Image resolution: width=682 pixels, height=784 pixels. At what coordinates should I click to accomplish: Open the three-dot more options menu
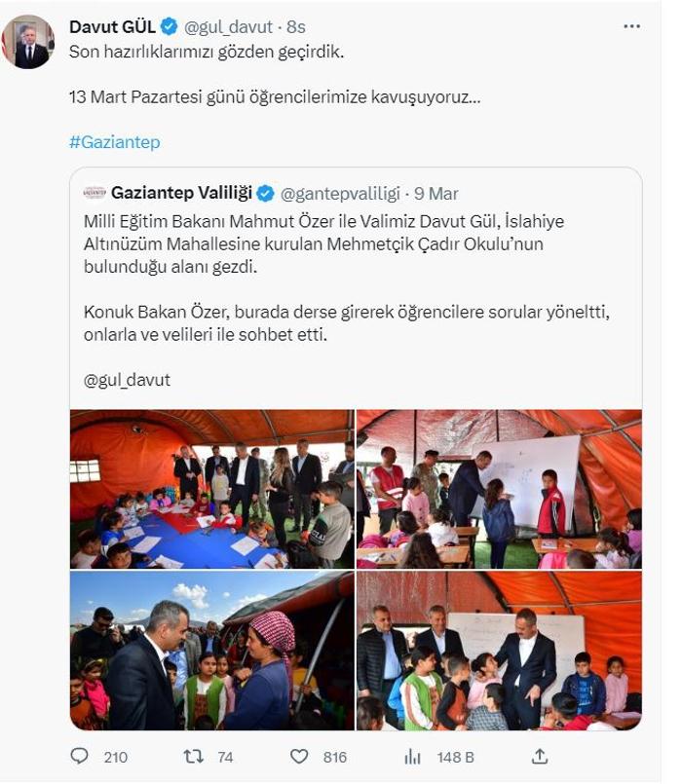pos(632,26)
